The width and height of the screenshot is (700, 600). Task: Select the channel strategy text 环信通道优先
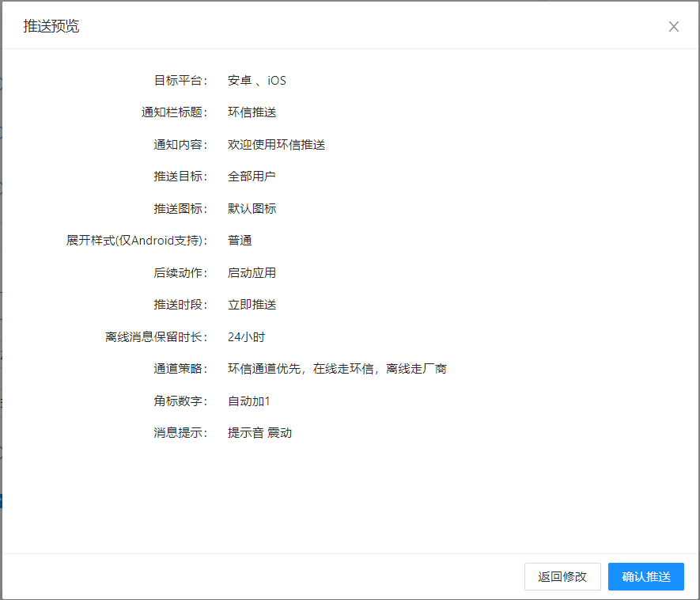click(264, 369)
